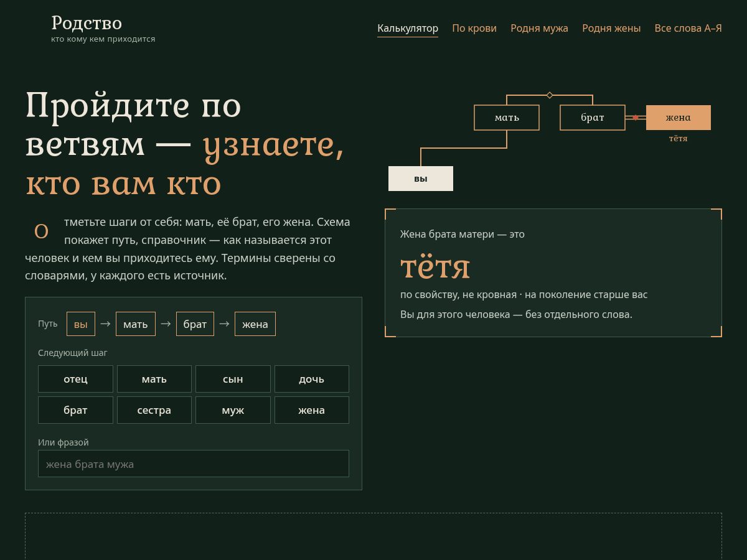Add next step 'сын'
747x560 pixels.
(x=233, y=379)
